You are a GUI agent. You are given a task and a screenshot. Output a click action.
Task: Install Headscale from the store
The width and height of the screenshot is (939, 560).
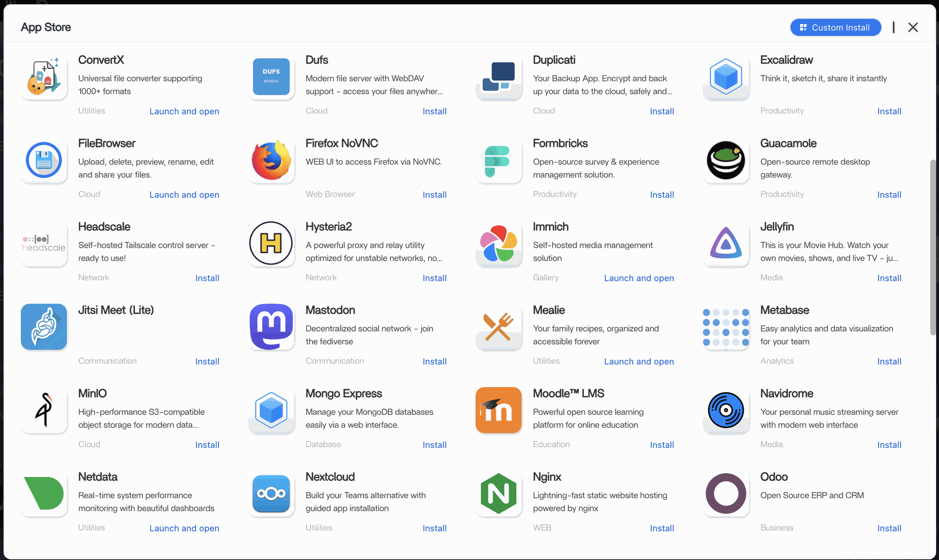pyautogui.click(x=207, y=278)
